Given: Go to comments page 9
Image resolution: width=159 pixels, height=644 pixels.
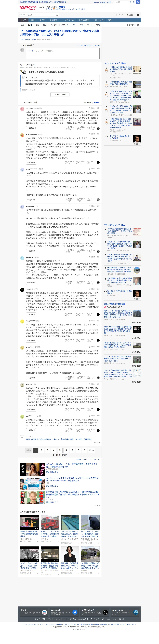Looking at the screenshot, I should 85,450.
